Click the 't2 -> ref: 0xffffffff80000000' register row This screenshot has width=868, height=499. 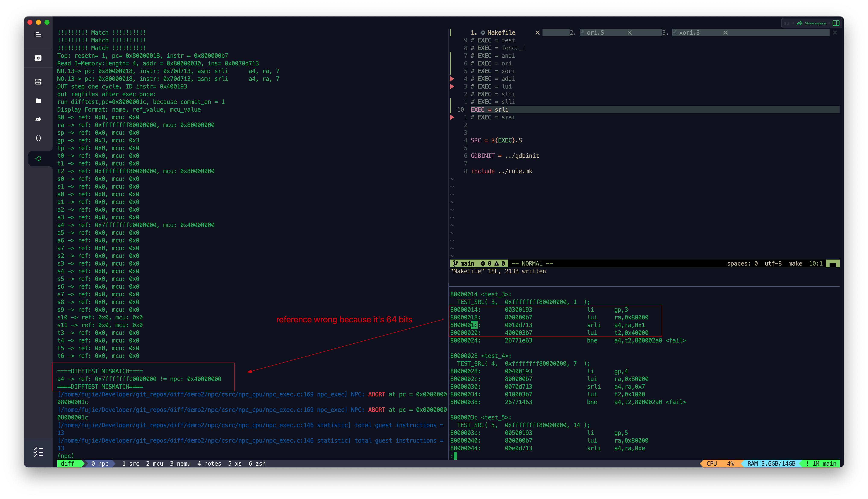(136, 171)
